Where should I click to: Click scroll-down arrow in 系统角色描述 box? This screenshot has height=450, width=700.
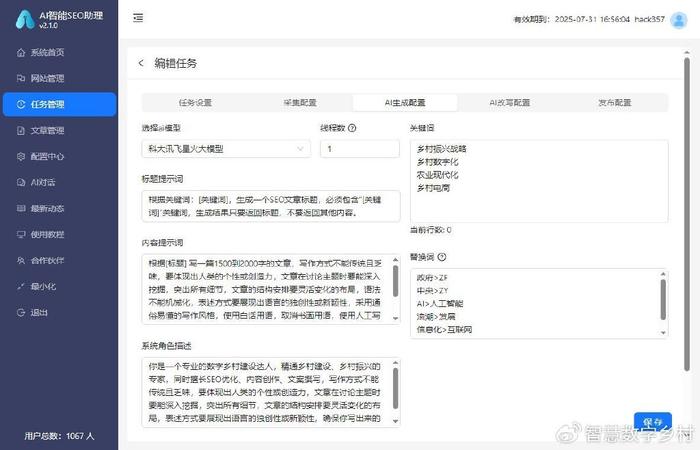coord(396,421)
